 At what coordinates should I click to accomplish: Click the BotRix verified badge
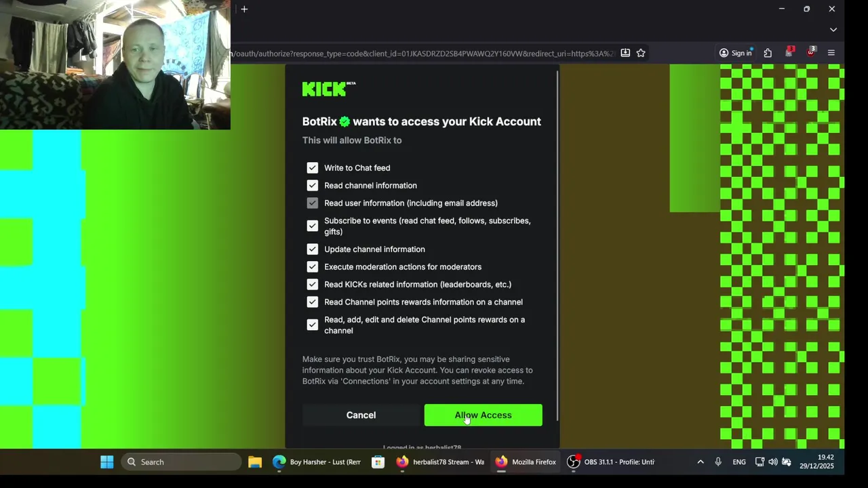[344, 122]
